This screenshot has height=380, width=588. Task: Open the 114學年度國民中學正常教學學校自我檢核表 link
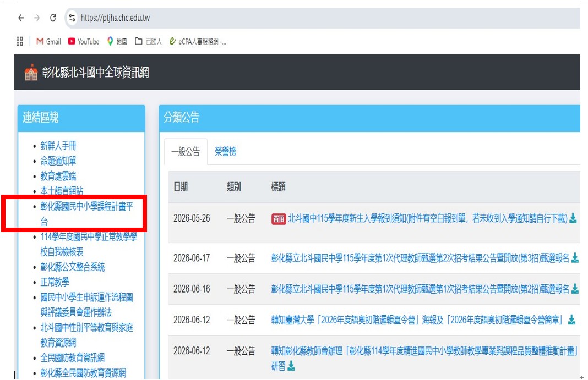click(89, 244)
